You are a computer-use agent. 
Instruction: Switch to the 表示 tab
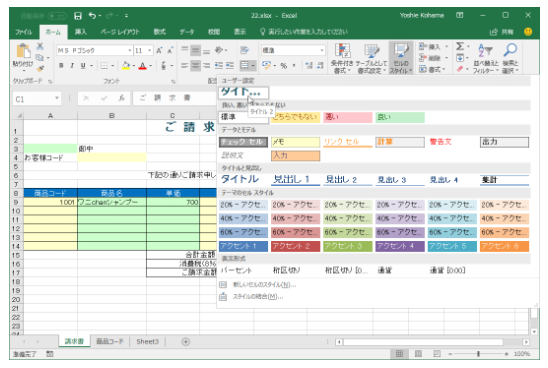(x=240, y=32)
